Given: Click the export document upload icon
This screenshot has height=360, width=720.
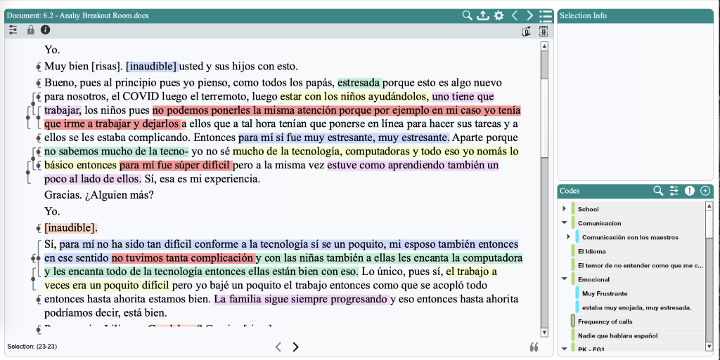Looking at the screenshot, I should [x=483, y=16].
